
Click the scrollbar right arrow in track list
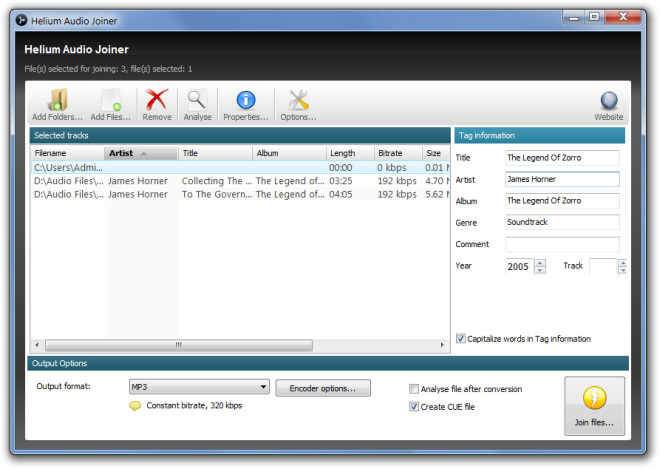[442, 345]
